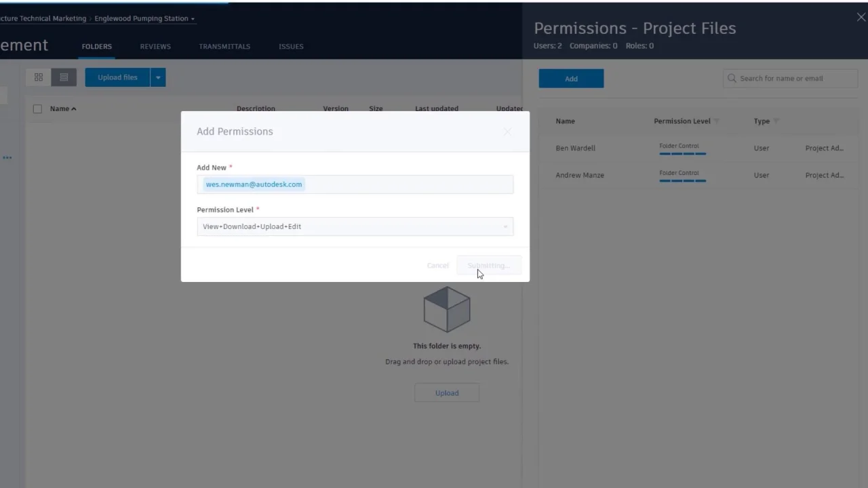Click the Name header in Permissions table
The image size is (868, 488).
click(x=565, y=121)
